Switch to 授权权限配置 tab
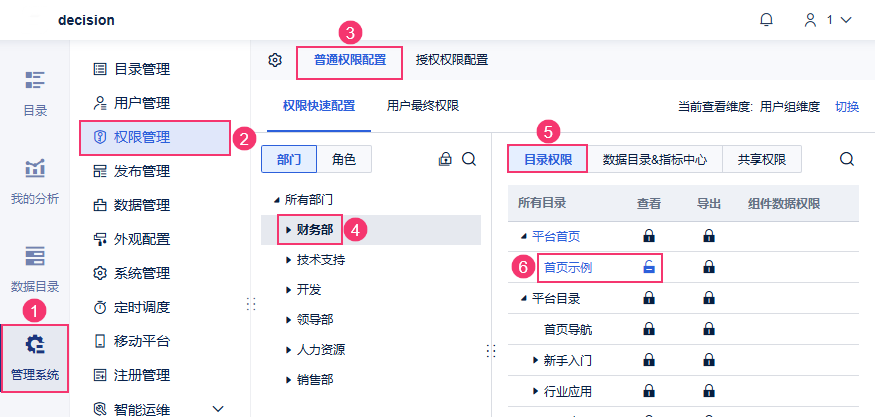 tap(452, 60)
